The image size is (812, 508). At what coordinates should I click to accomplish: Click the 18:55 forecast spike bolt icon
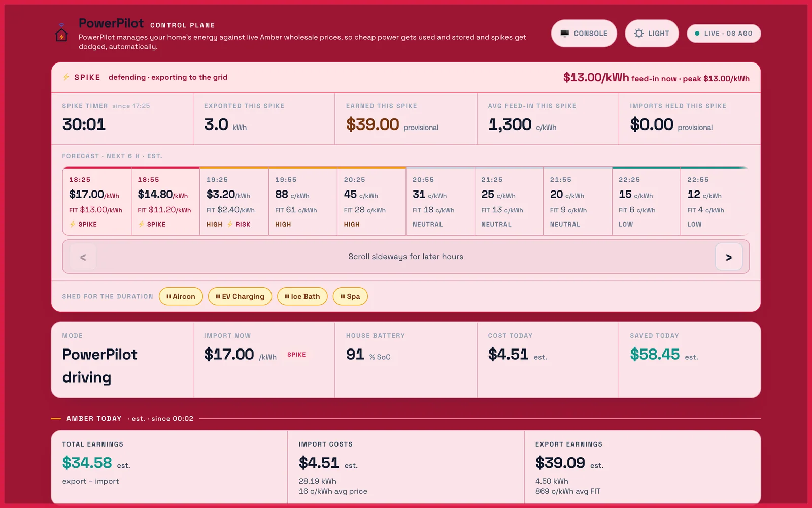click(x=141, y=224)
